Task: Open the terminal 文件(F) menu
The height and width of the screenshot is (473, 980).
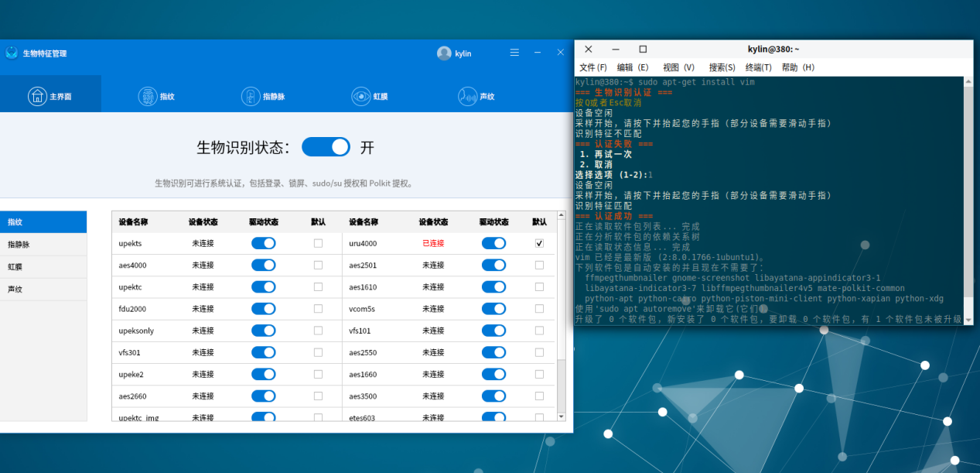Action: pyautogui.click(x=592, y=67)
